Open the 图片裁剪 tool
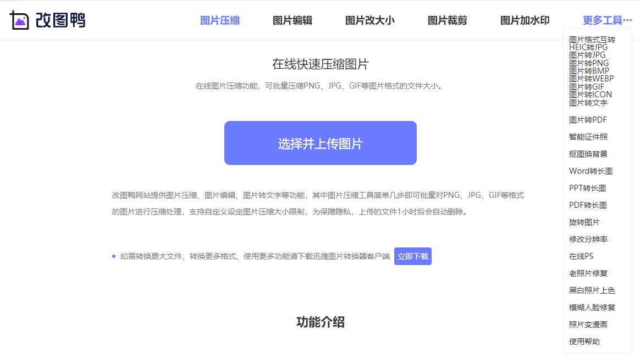 point(447,18)
